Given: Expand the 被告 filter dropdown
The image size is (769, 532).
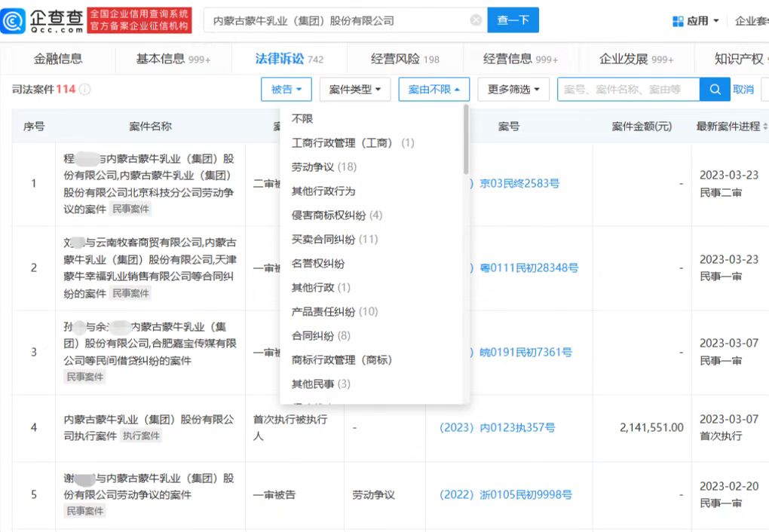Looking at the screenshot, I should click(286, 89).
